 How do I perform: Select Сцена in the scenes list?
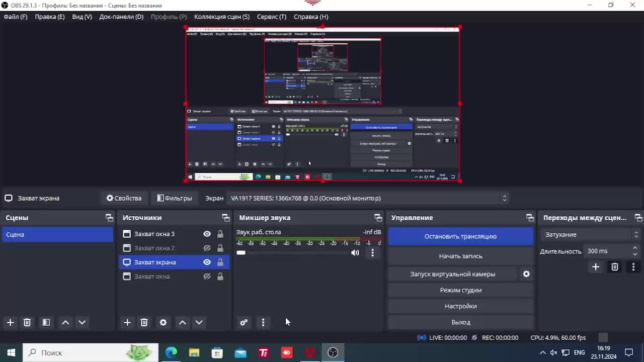tap(57, 234)
